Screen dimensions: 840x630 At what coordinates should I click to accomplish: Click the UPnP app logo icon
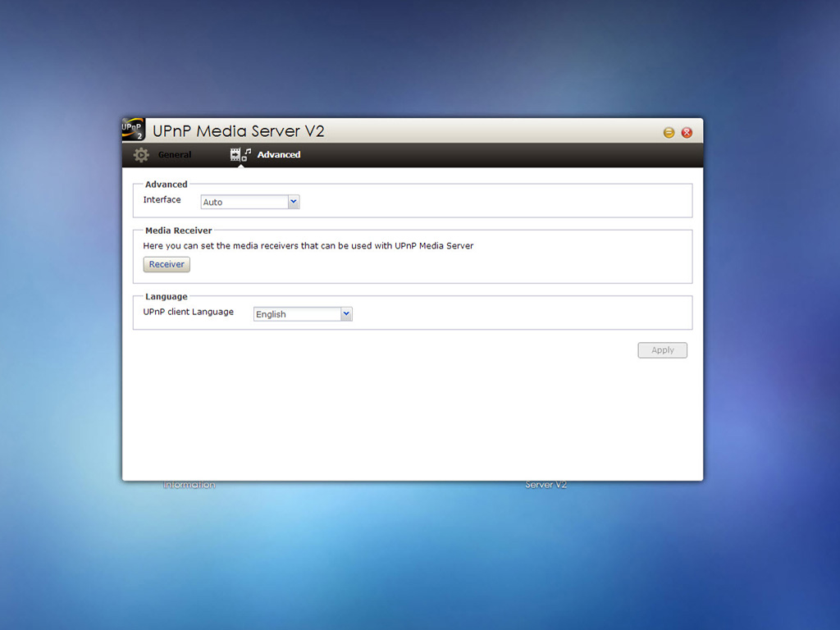coord(134,130)
